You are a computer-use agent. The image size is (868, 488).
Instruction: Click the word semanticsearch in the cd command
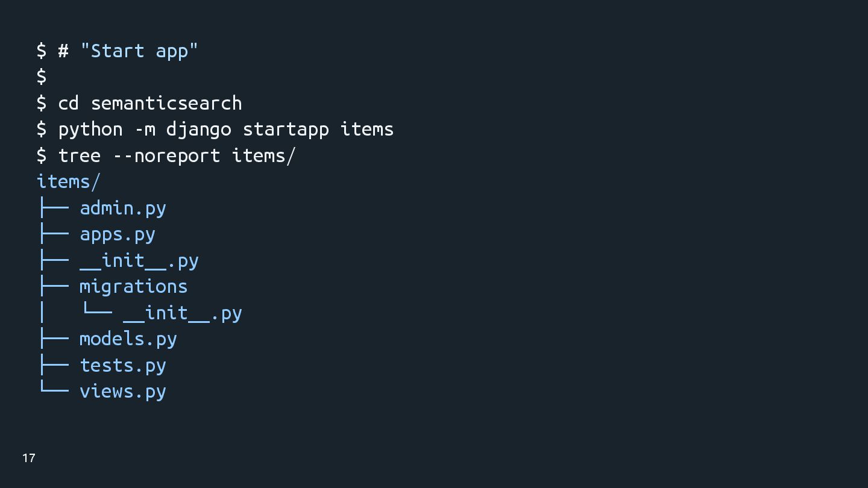(166, 103)
